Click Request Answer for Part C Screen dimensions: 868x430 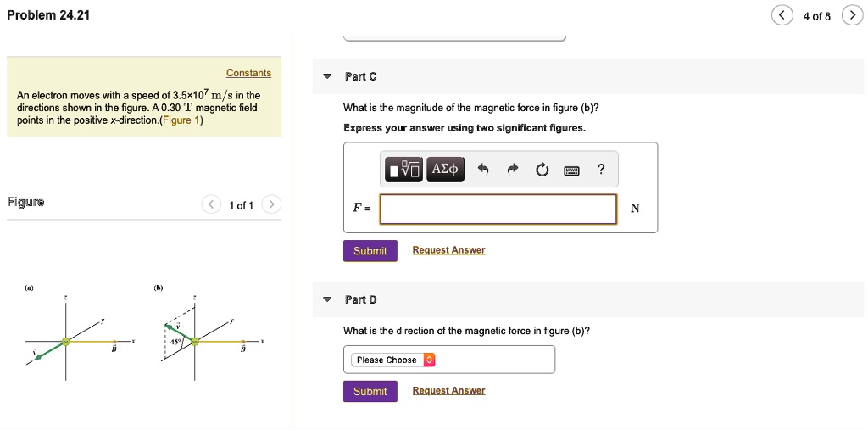pyautogui.click(x=448, y=250)
